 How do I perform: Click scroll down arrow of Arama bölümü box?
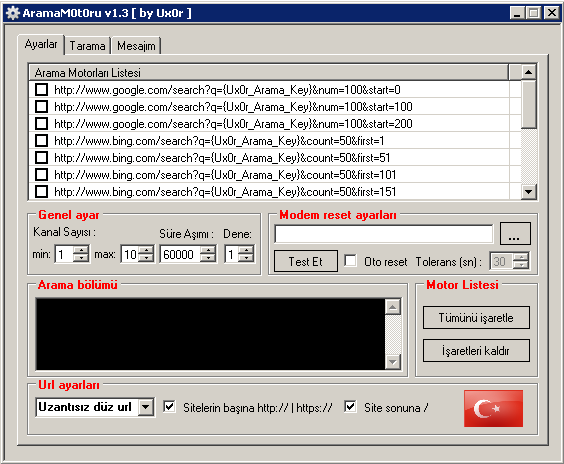(x=393, y=361)
